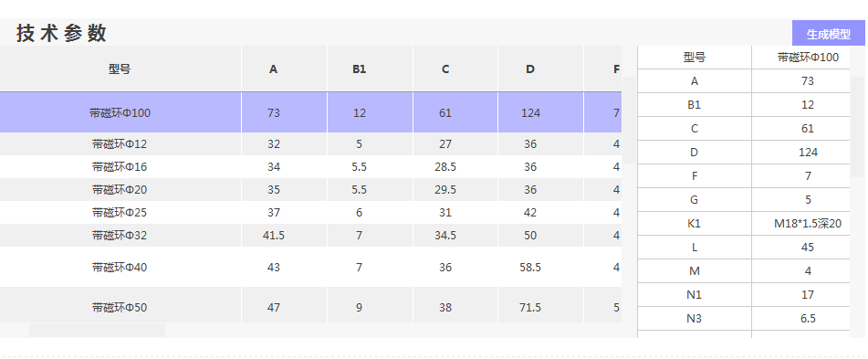
Task: Click the D column header
Action: [x=530, y=69]
